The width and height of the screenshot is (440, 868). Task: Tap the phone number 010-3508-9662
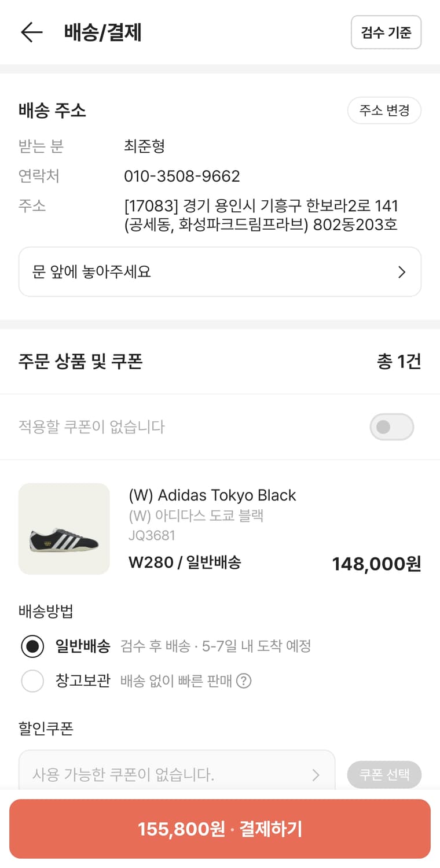coord(182,176)
